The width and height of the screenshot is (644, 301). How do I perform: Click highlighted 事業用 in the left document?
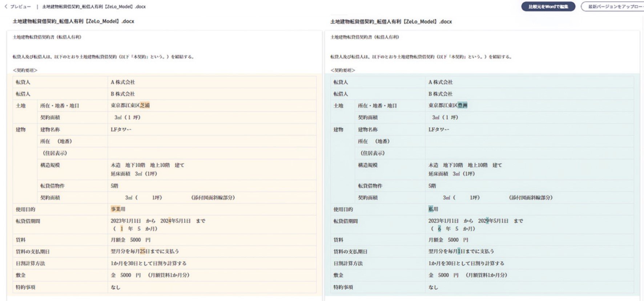point(118,209)
